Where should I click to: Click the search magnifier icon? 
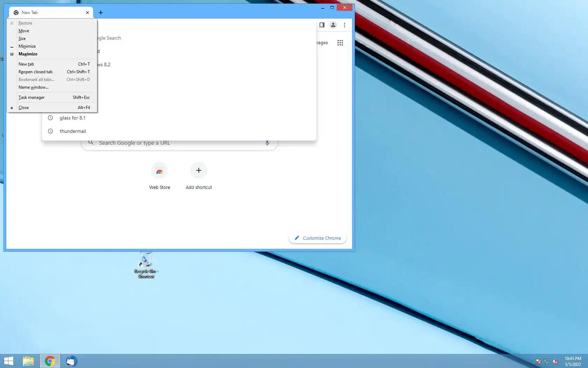coord(91,143)
